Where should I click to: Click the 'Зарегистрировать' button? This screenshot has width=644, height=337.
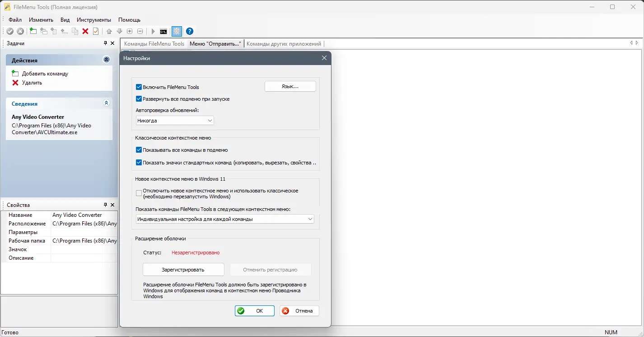tap(183, 270)
